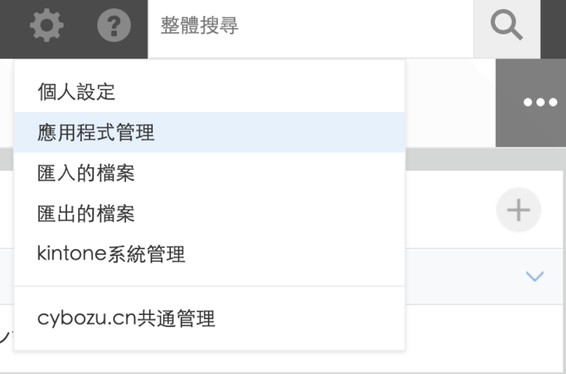Screen dimensions: 566x374
Task: Open the help question mark icon
Action: (114, 25)
